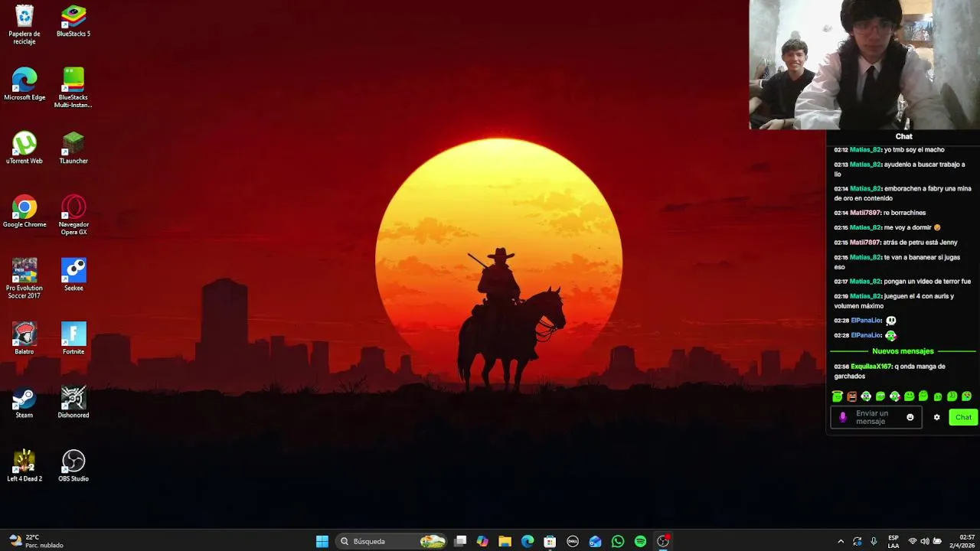
Task: Switch to OBS Studio taskbar icon
Action: click(x=663, y=541)
